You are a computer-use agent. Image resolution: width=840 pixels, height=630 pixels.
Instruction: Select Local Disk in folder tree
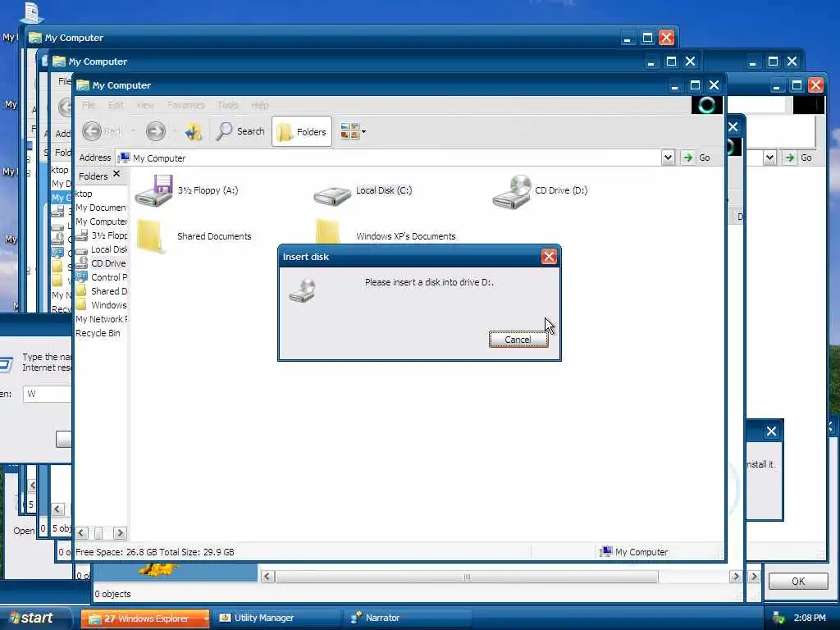[x=102, y=249]
